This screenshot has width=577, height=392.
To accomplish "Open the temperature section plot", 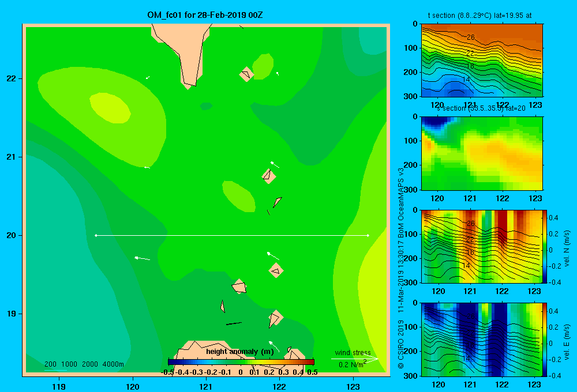I will tap(482, 61).
